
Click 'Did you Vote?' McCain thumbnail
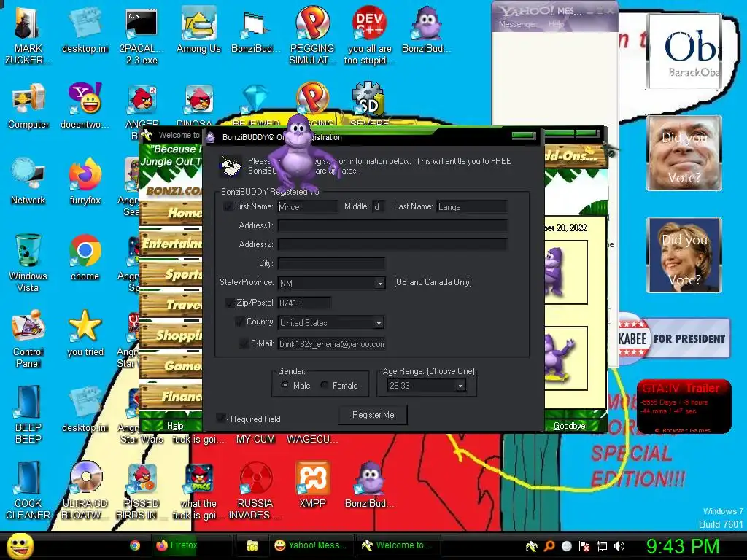(x=684, y=153)
